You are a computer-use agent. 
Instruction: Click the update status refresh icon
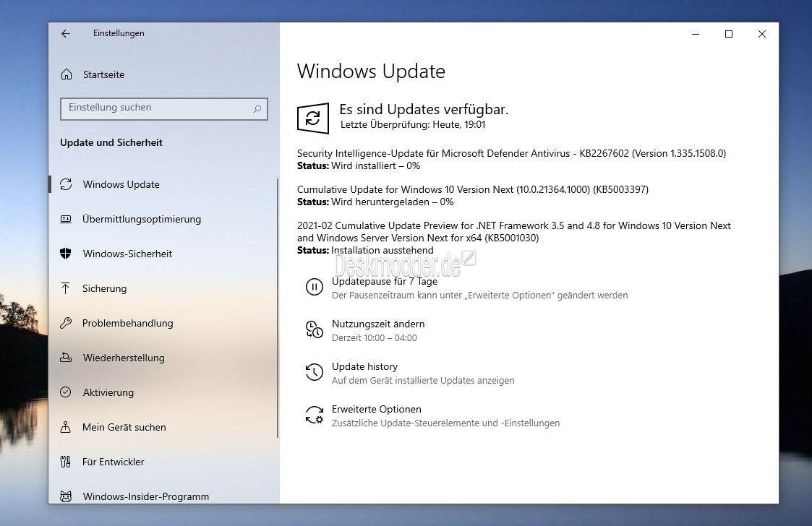[x=313, y=118]
